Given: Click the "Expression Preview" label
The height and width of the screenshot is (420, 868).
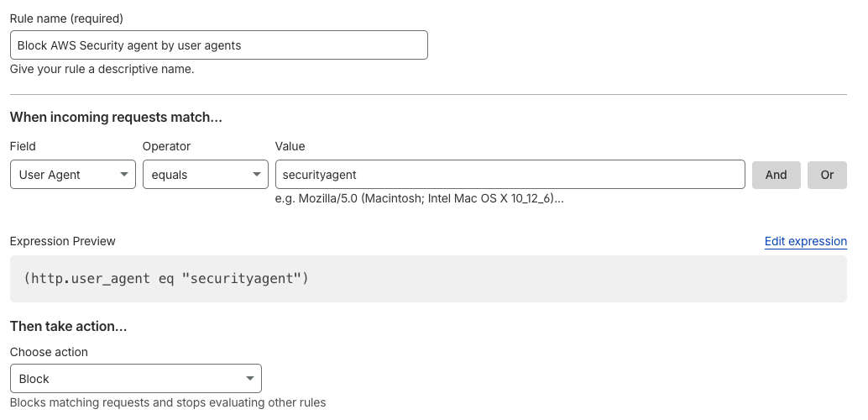Looking at the screenshot, I should tap(63, 241).
